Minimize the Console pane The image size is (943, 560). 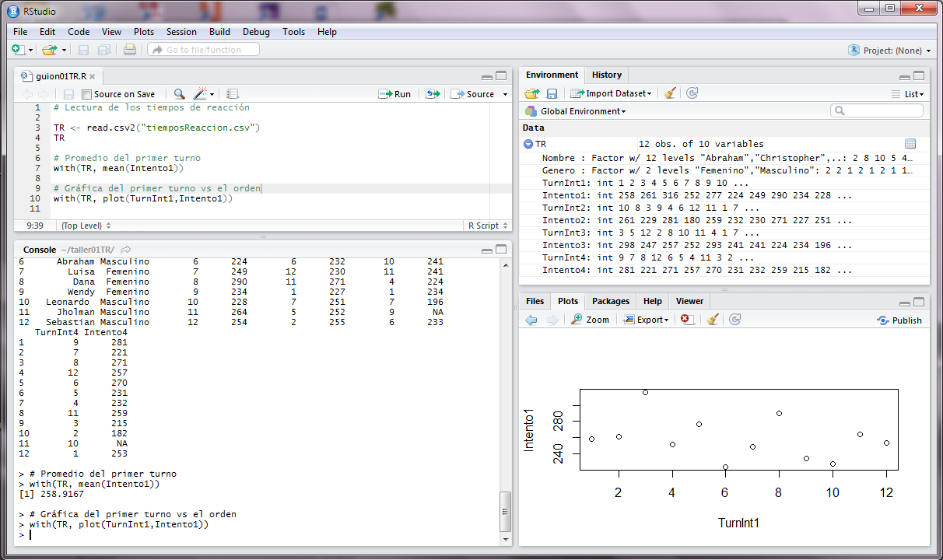(487, 250)
